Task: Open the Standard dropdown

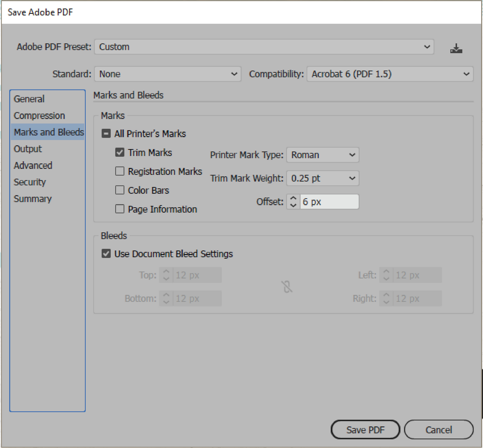Action: coord(167,74)
